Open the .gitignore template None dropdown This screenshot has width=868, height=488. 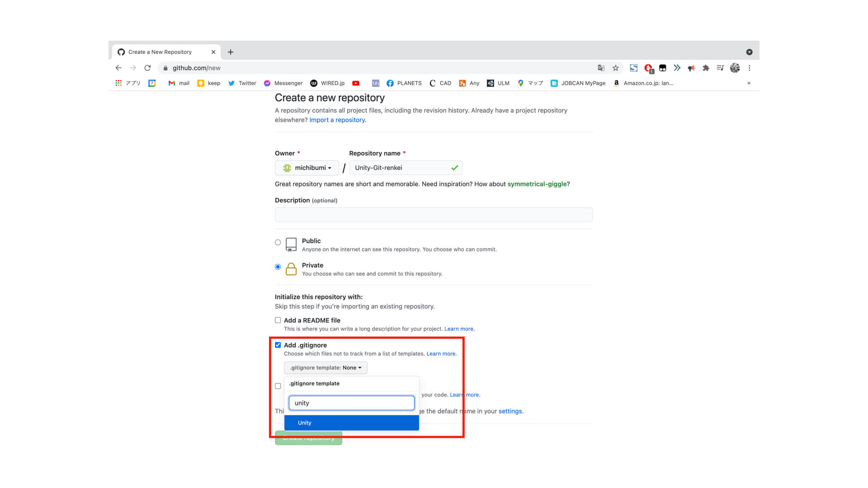[x=325, y=367]
